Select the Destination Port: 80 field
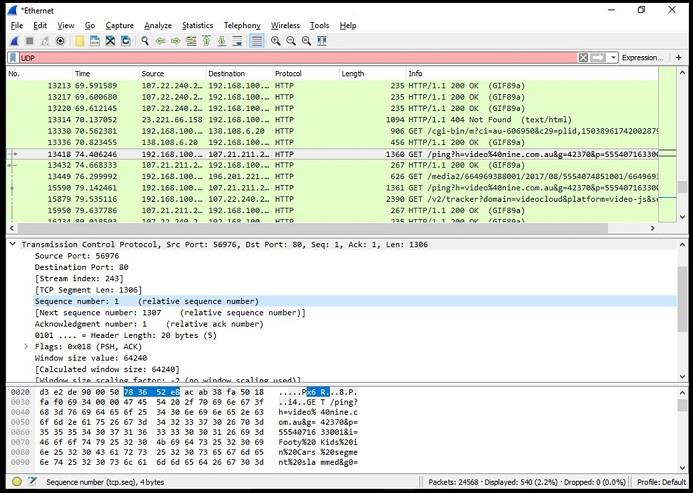The width and height of the screenshot is (693, 493). 81,268
